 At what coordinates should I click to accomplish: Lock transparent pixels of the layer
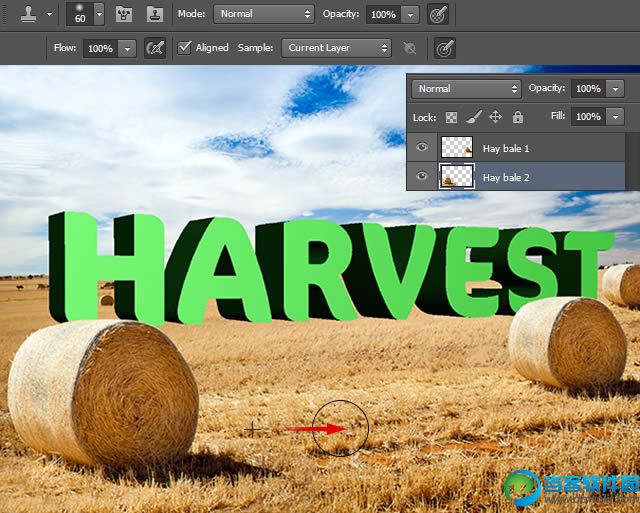452,117
